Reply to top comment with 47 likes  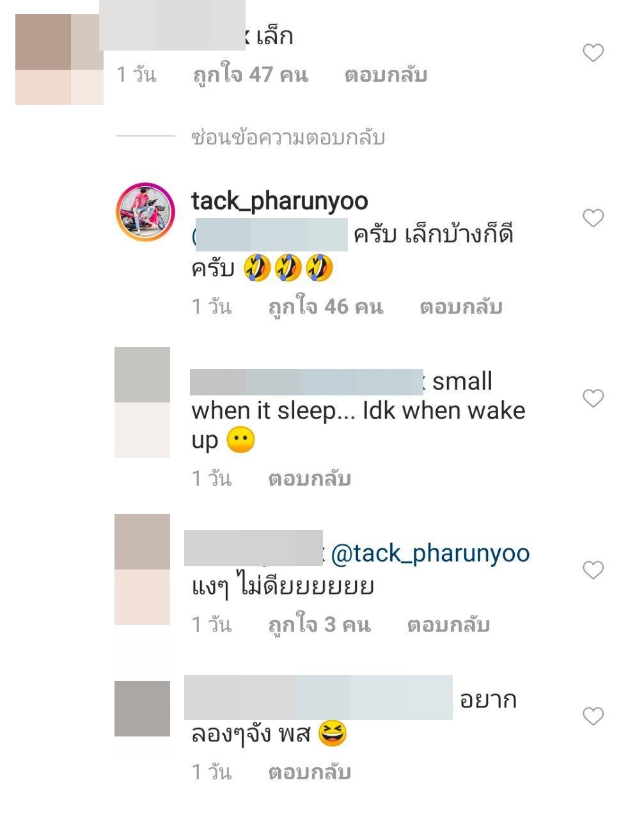pos(386,76)
